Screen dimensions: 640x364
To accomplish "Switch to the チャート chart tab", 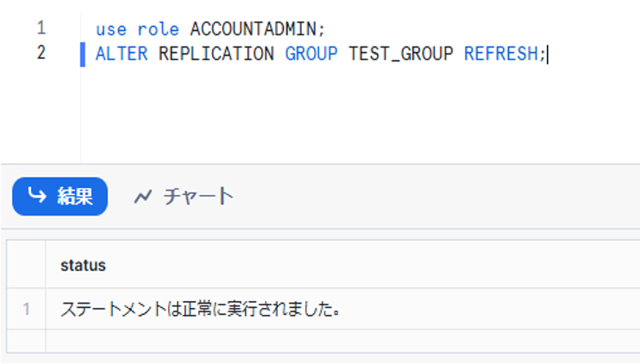I will (x=183, y=196).
